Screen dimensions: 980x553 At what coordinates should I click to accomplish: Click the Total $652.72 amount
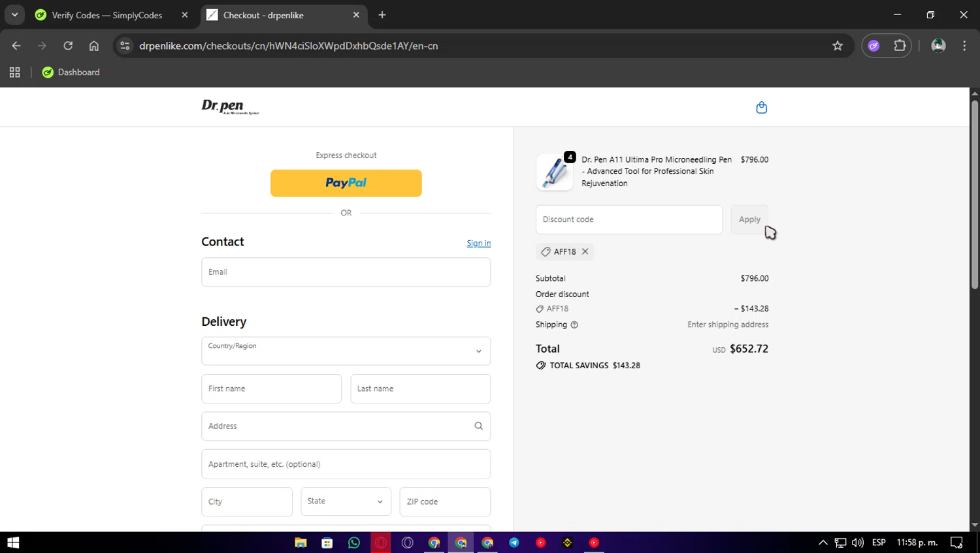pyautogui.click(x=749, y=349)
